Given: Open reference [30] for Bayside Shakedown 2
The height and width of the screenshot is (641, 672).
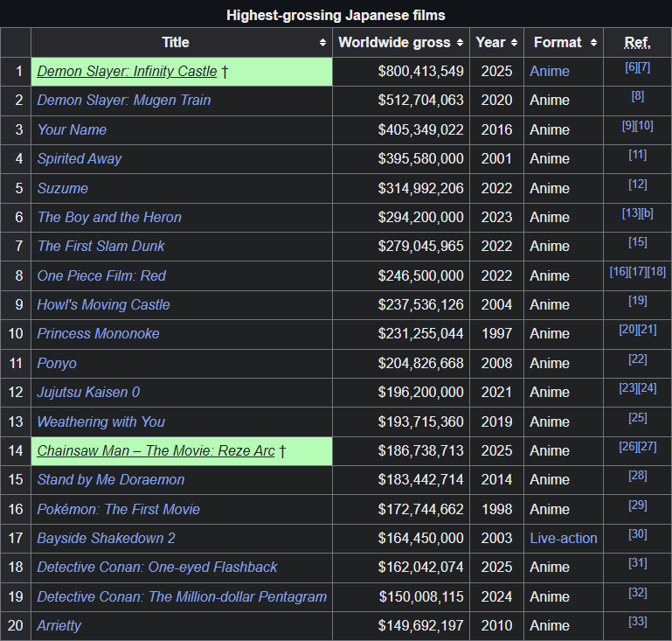Looking at the screenshot, I should 638,534.
